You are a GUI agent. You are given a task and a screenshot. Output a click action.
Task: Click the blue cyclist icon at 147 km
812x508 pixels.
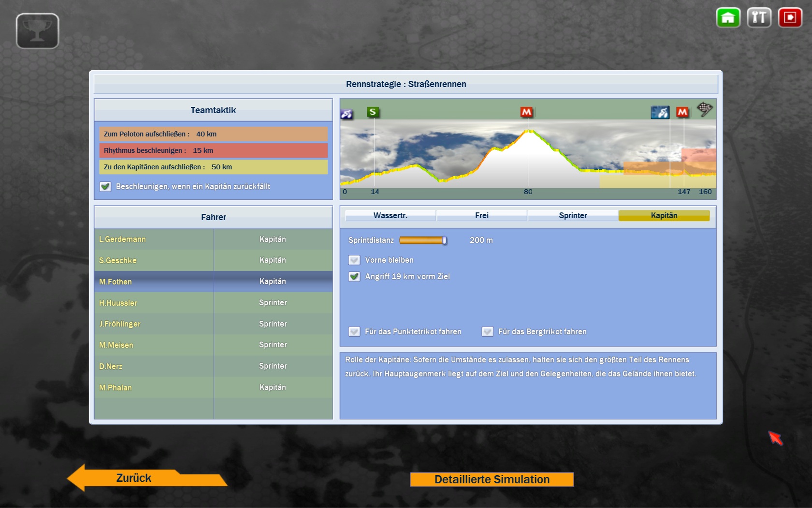(x=660, y=113)
